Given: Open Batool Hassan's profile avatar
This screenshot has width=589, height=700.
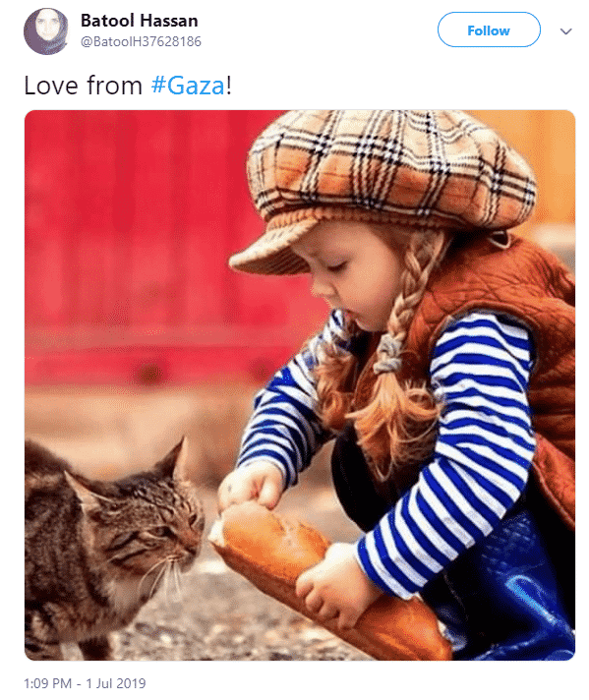Looking at the screenshot, I should click(45, 31).
